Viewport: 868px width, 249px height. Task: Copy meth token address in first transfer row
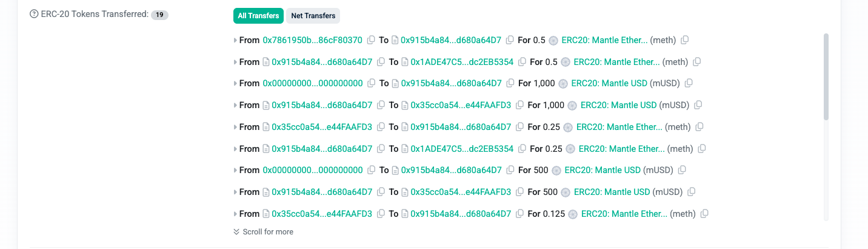684,40
